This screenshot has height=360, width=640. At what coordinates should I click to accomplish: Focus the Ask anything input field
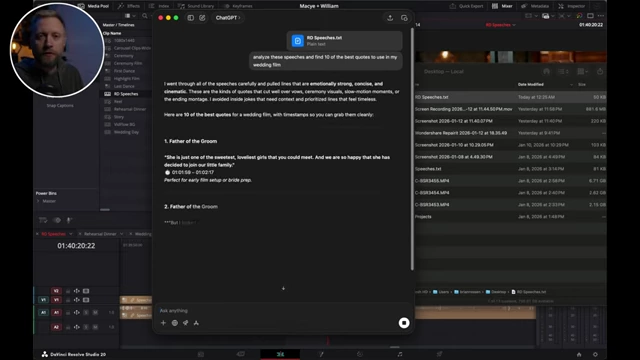[x=282, y=311]
